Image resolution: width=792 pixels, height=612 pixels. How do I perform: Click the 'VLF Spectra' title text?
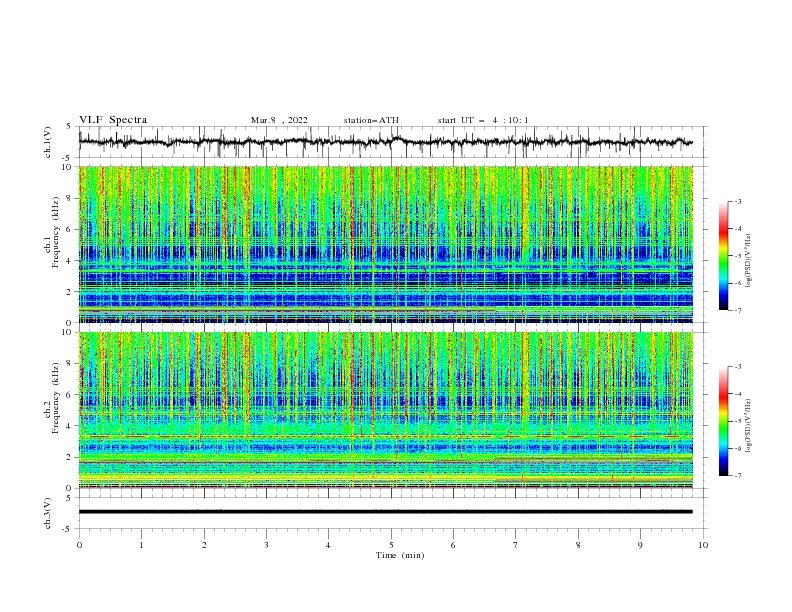113,120
